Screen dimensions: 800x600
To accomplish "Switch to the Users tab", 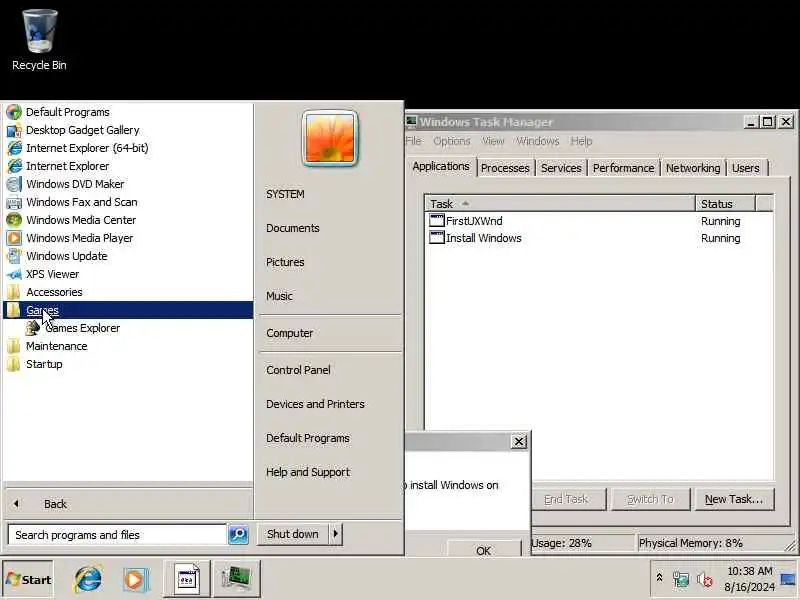I will point(745,168).
